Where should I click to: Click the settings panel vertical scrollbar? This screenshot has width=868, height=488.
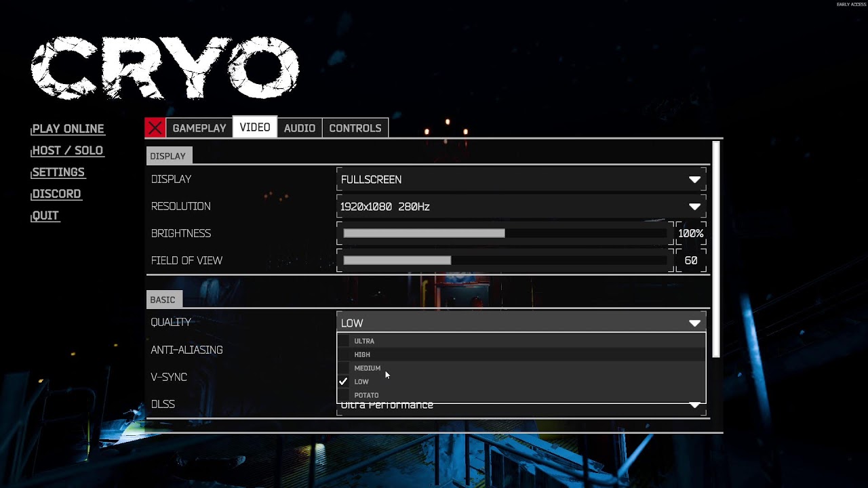715,250
